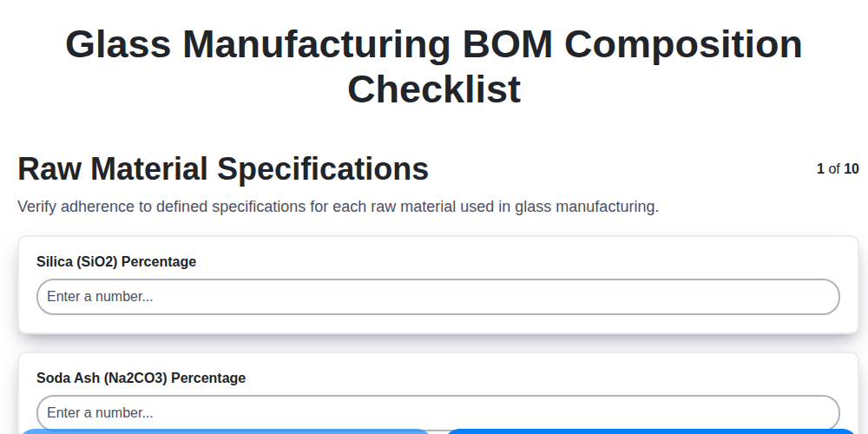
Task: Click 'Enter a number...' placeholder under Soda Ash
Action: (x=100, y=412)
